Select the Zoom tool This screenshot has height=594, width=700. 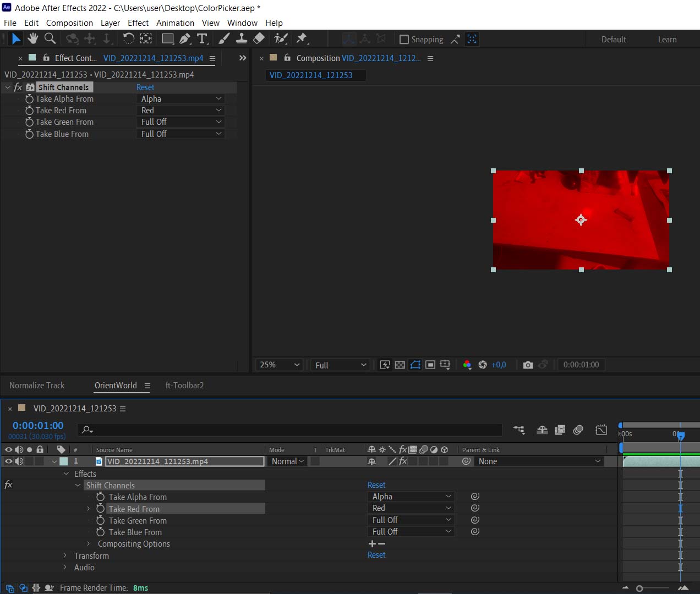(50, 38)
